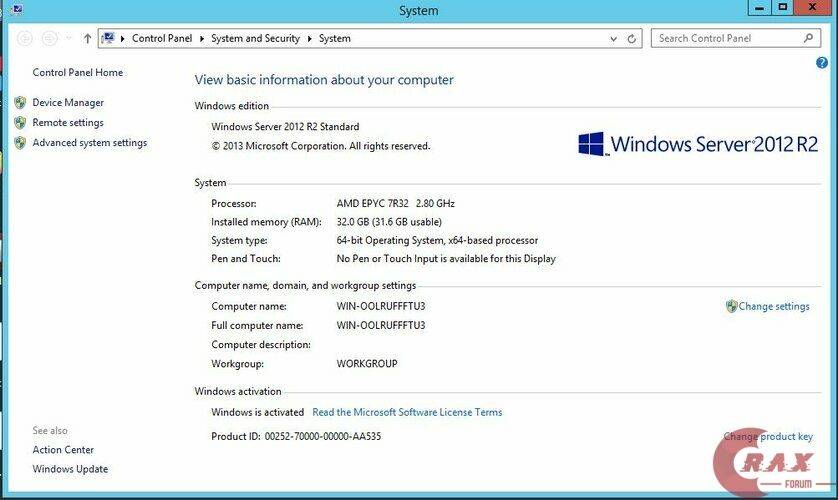Click the Forward navigation arrow
Screen dimensions: 838x500
tap(50, 38)
